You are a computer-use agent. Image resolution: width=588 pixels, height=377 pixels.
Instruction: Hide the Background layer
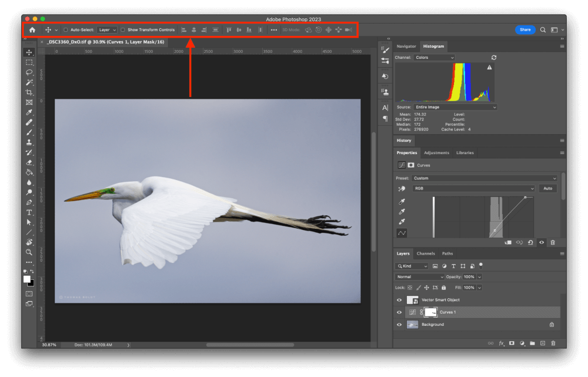(399, 324)
